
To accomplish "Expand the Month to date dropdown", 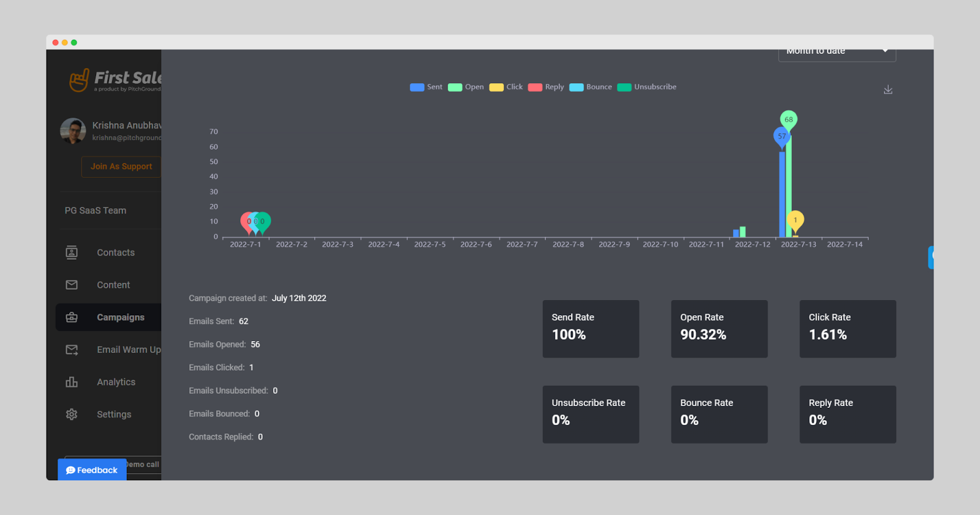I will [837, 53].
